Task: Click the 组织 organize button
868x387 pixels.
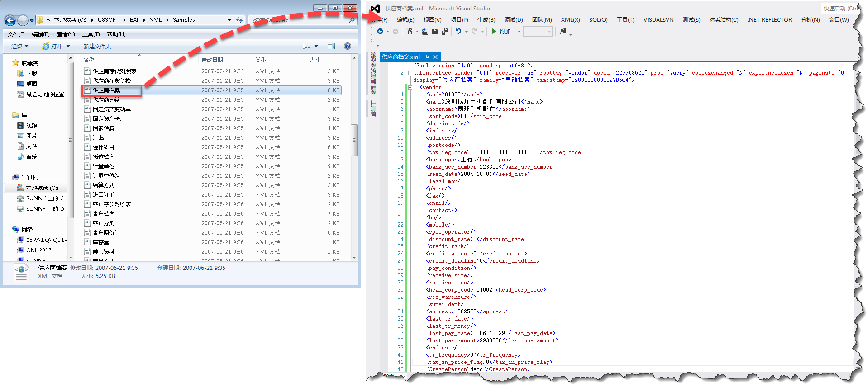Action: click(19, 46)
